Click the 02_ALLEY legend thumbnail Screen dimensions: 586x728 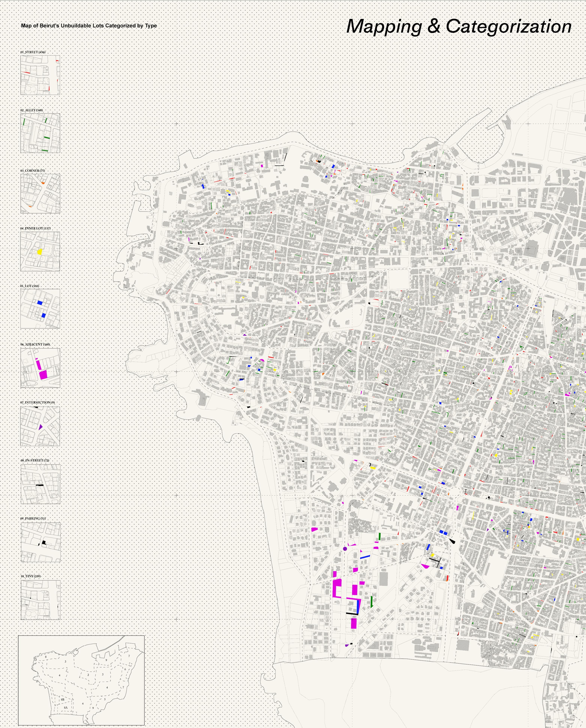point(40,133)
